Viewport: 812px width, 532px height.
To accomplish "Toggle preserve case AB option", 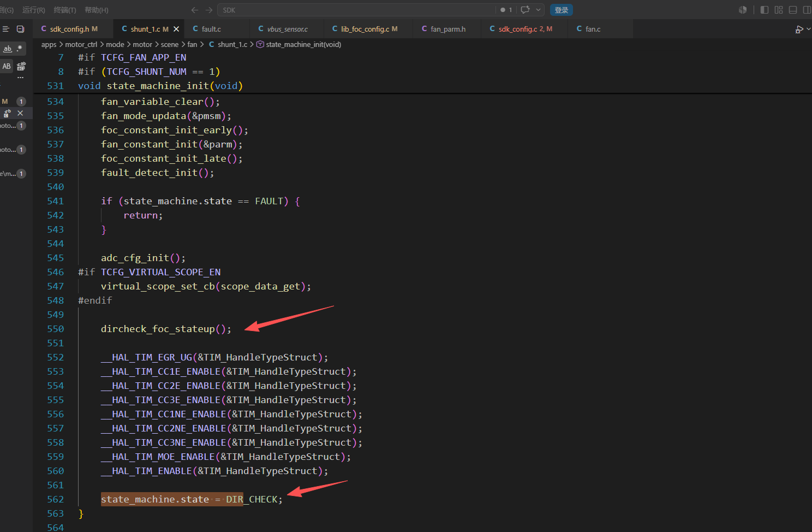I will pyautogui.click(x=7, y=66).
